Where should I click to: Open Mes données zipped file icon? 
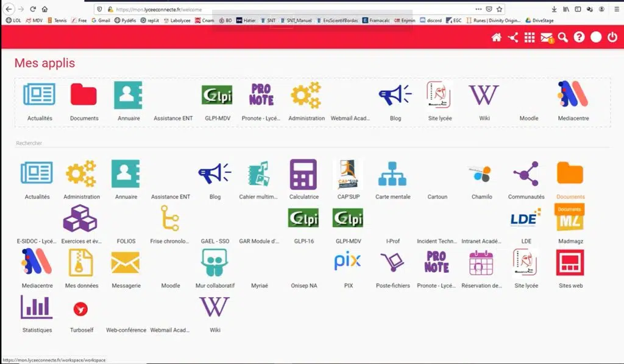pos(81,263)
